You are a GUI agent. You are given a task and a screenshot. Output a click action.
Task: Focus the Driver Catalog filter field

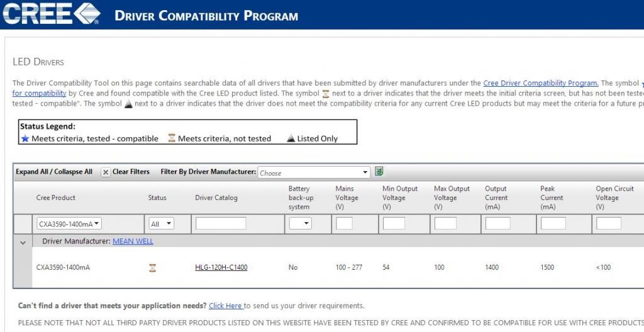coord(221,223)
